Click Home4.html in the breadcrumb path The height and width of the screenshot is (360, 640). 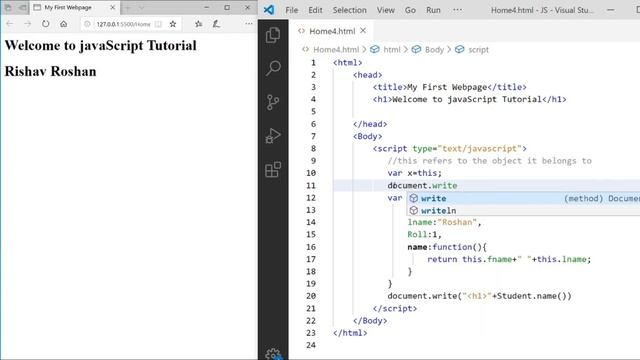pyautogui.click(x=336, y=49)
